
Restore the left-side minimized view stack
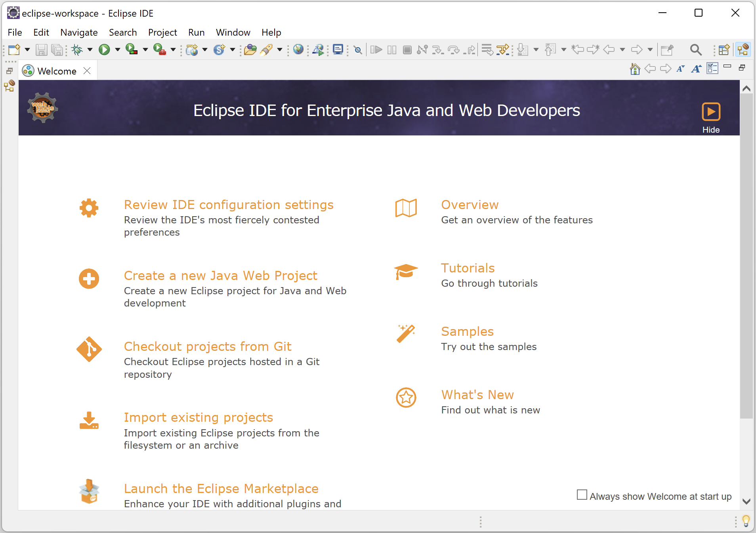click(x=10, y=70)
